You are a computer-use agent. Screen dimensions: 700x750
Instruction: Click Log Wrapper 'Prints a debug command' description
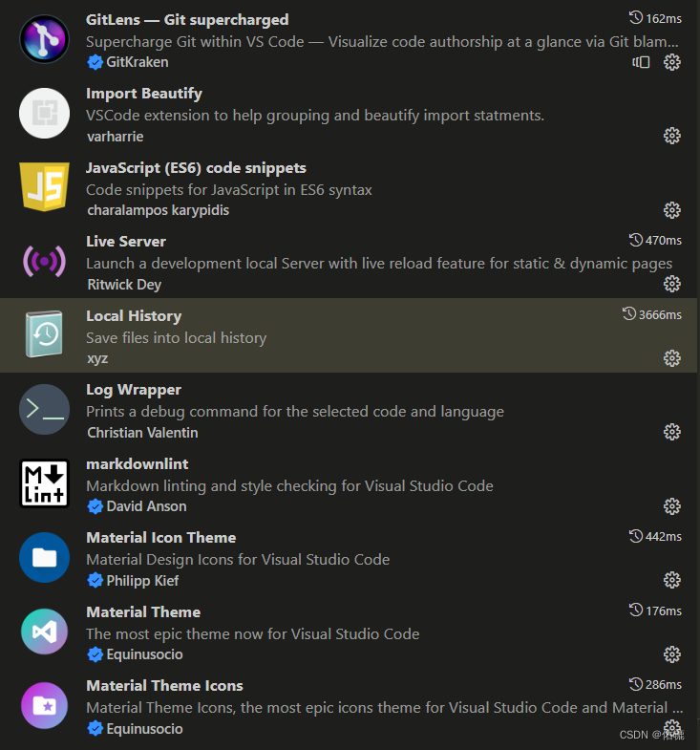tap(295, 412)
